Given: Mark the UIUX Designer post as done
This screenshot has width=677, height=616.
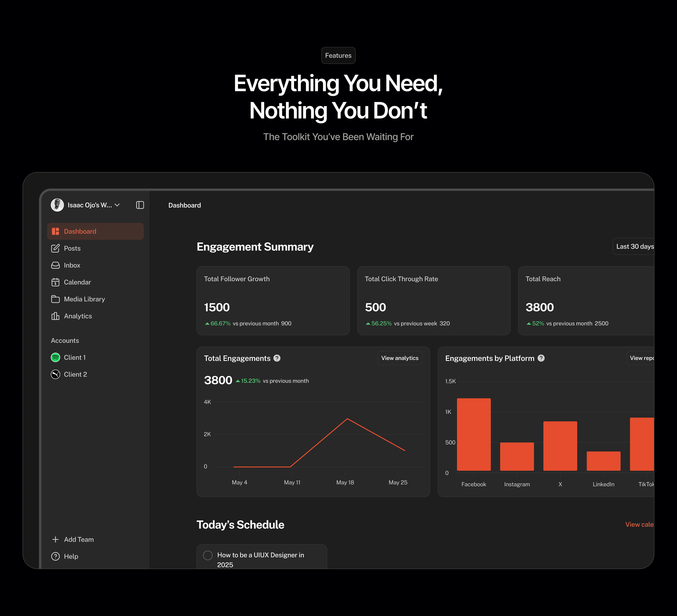Looking at the screenshot, I should click(208, 555).
